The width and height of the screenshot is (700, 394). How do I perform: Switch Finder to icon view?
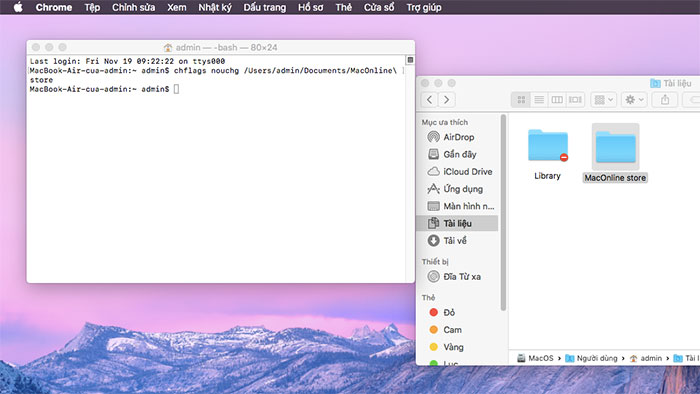pos(521,100)
